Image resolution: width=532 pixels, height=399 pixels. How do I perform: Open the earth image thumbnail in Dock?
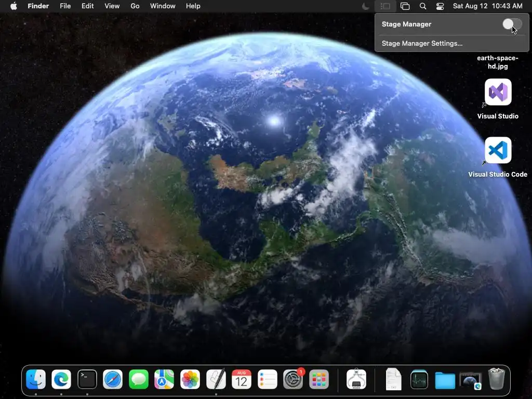point(471,381)
